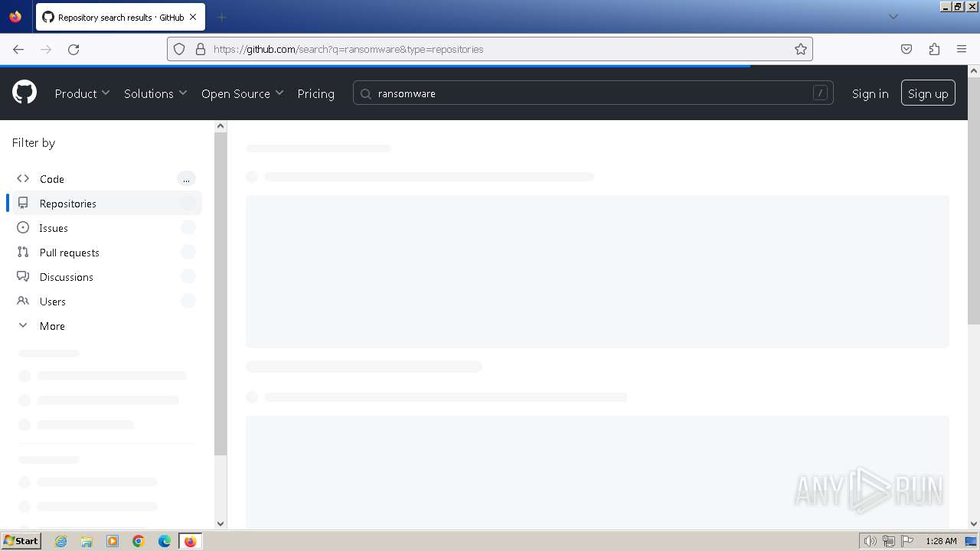Image resolution: width=980 pixels, height=551 pixels.
Task: Open the Pricing page
Action: [x=315, y=93]
